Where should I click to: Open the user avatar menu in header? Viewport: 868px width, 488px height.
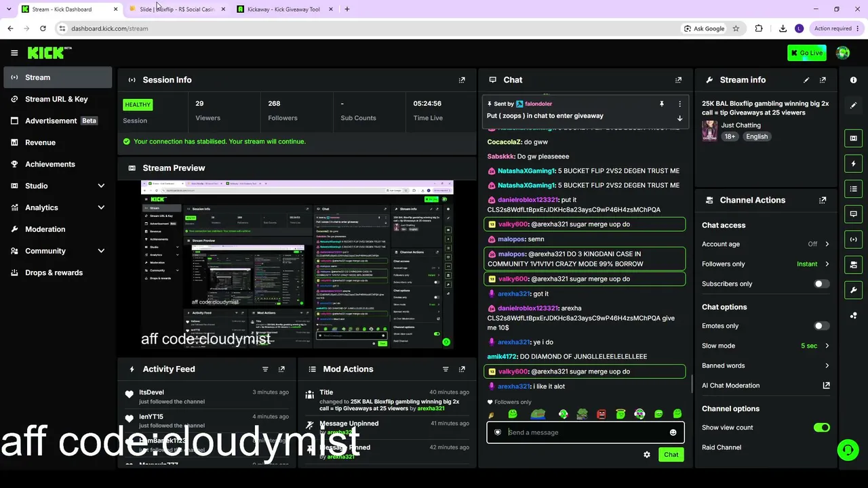pyautogui.click(x=843, y=53)
